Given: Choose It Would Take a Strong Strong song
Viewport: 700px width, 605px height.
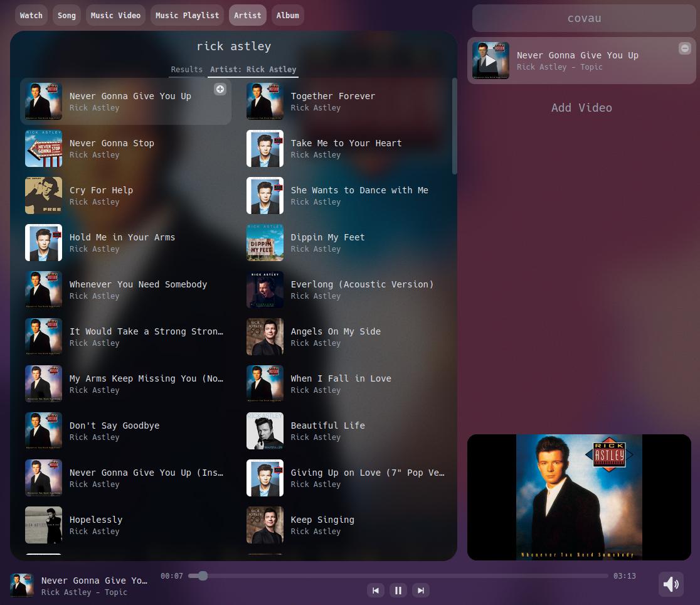Looking at the screenshot, I should [126, 337].
